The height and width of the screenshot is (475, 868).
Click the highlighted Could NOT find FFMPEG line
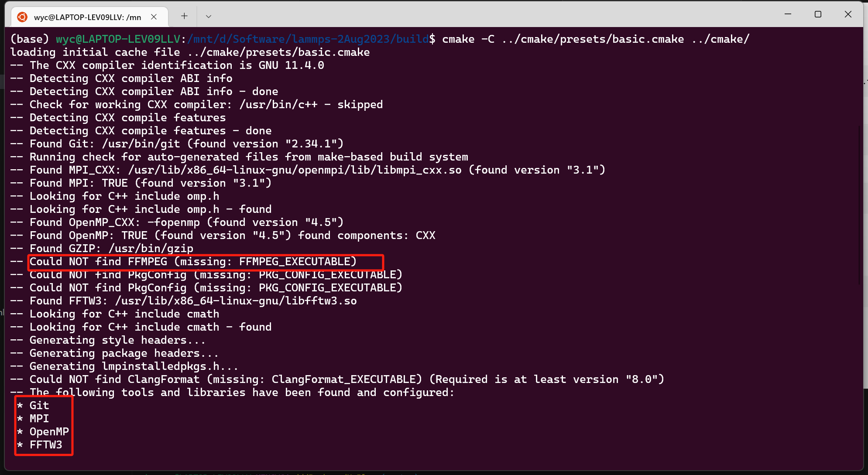coord(193,262)
